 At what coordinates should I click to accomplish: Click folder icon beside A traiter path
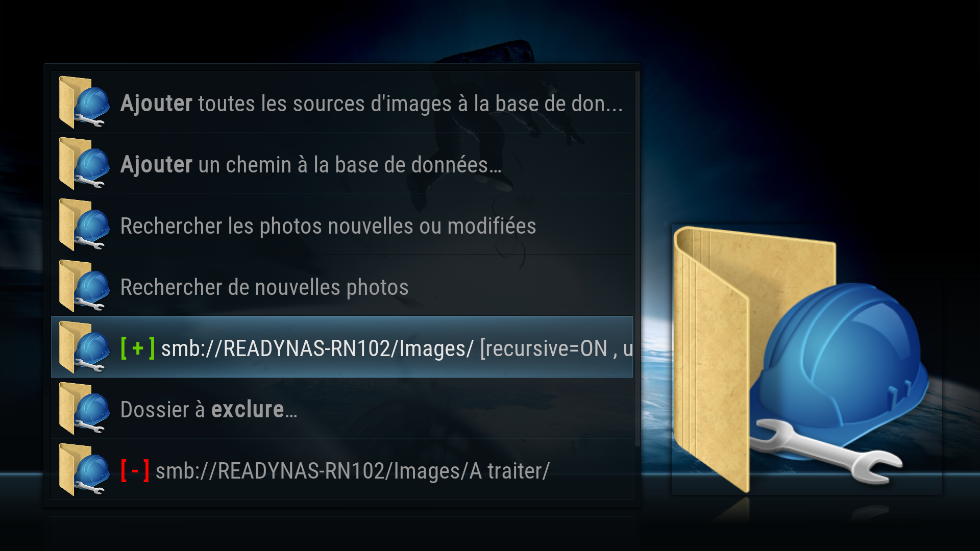(84, 469)
